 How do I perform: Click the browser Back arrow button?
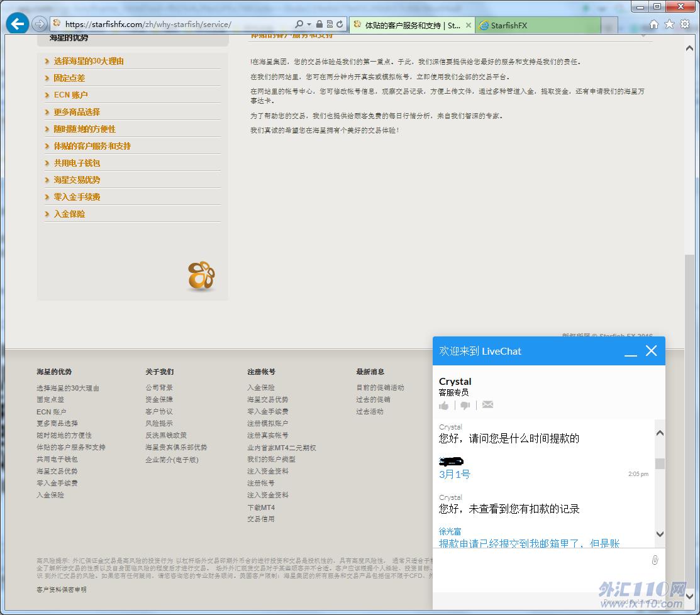pos(18,24)
